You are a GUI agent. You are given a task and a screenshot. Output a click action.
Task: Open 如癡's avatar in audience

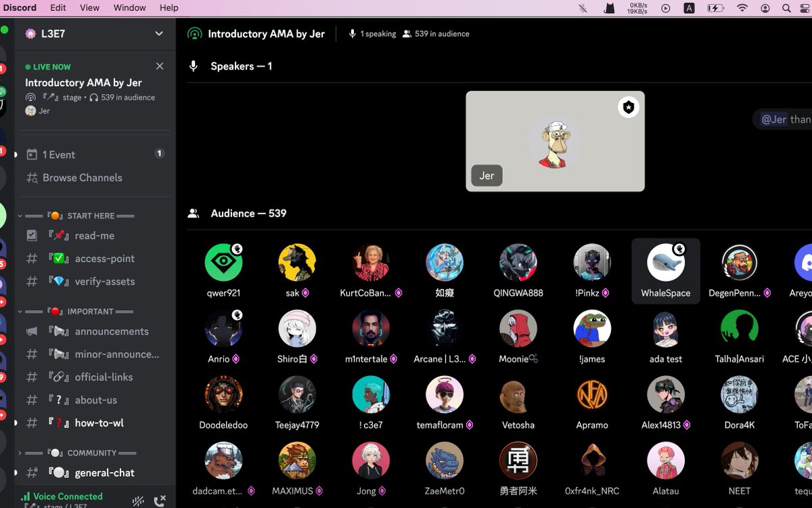pyautogui.click(x=445, y=262)
